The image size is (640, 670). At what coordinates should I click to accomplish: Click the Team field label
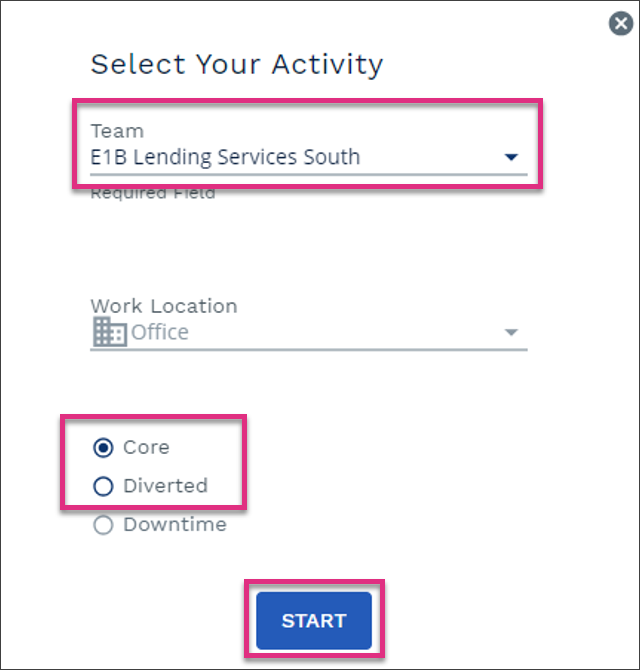click(117, 131)
